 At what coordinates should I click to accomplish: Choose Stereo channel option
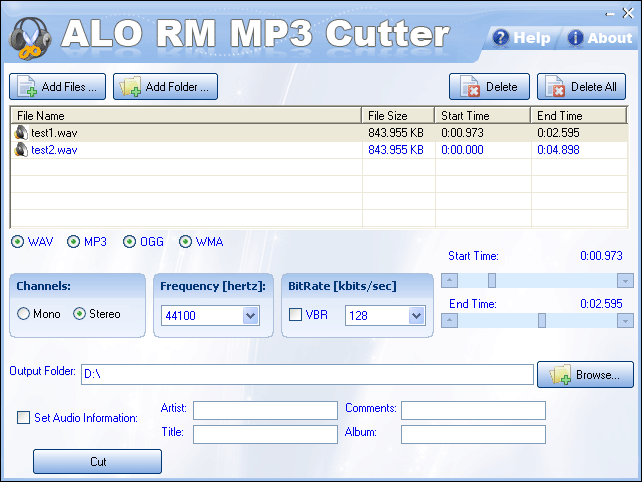79,314
